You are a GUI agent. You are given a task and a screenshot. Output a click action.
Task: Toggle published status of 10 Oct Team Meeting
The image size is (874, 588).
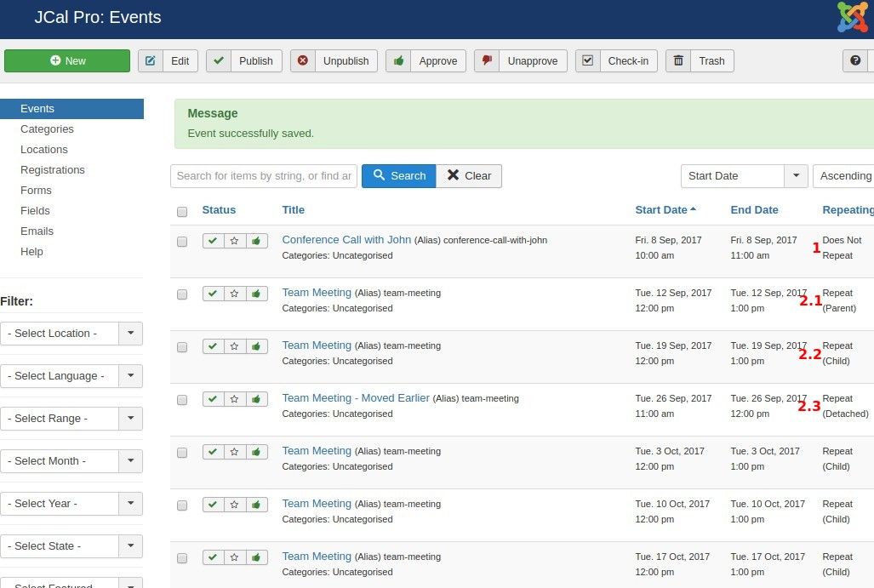[213, 505]
